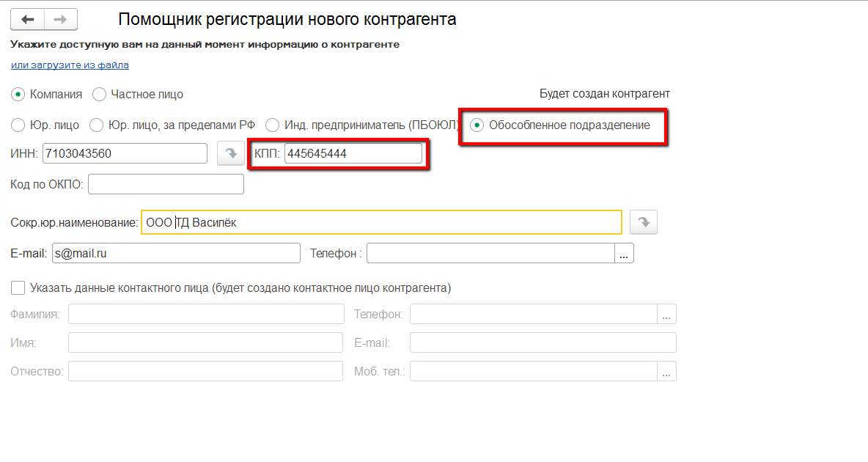Select Юр. лицо, за пределами РФ option
The width and height of the screenshot is (868, 462).
(x=96, y=125)
